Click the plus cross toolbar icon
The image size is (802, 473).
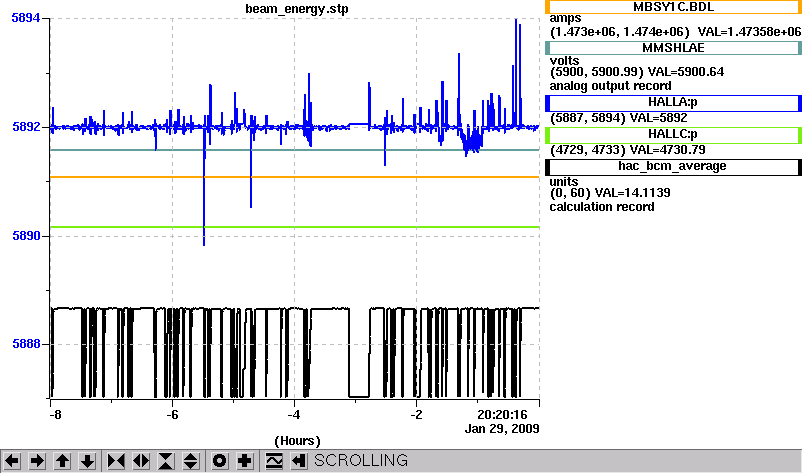pos(244,461)
